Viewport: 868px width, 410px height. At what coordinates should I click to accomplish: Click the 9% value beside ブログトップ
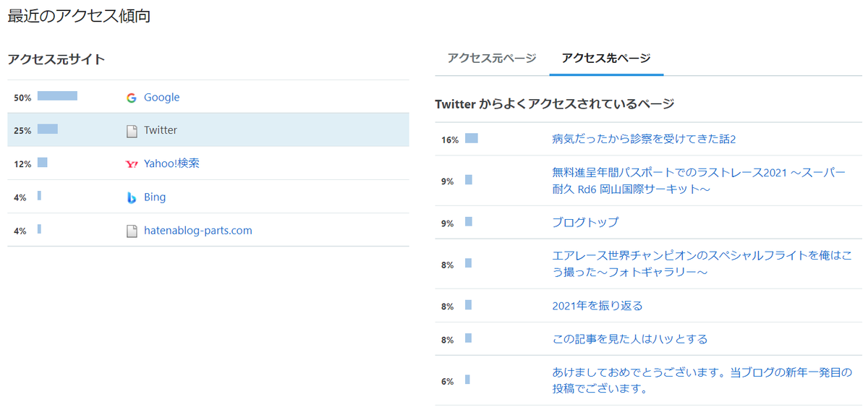click(448, 223)
